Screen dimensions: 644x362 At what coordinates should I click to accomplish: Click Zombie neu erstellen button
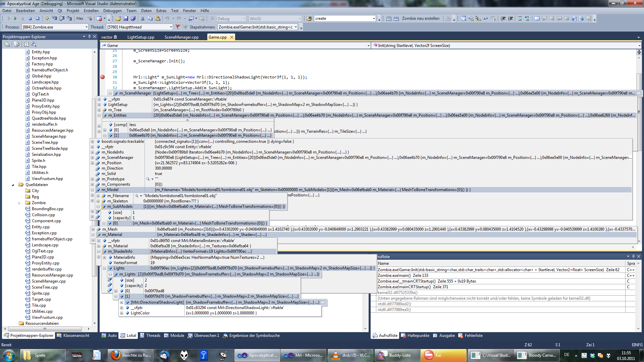(420, 19)
